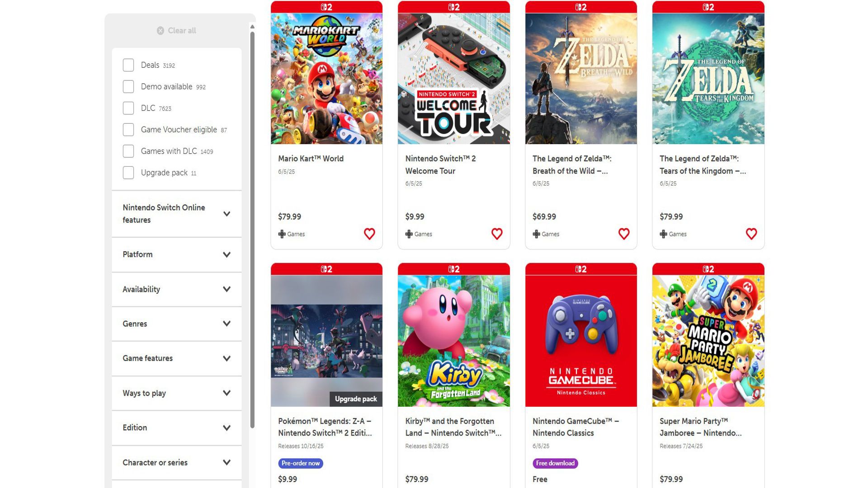This screenshot has width=868, height=488.
Task: Toggle Games with DLC checkbox
Action: (x=128, y=151)
